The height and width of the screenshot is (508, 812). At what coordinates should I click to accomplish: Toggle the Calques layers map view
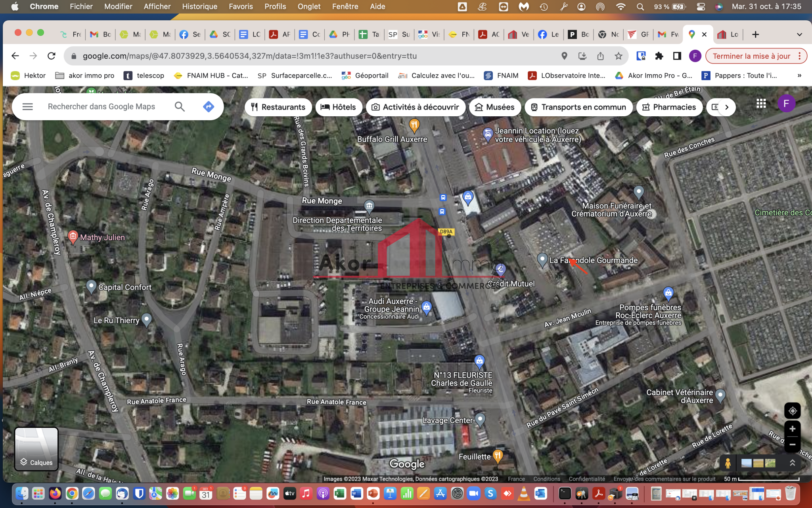pos(36,449)
